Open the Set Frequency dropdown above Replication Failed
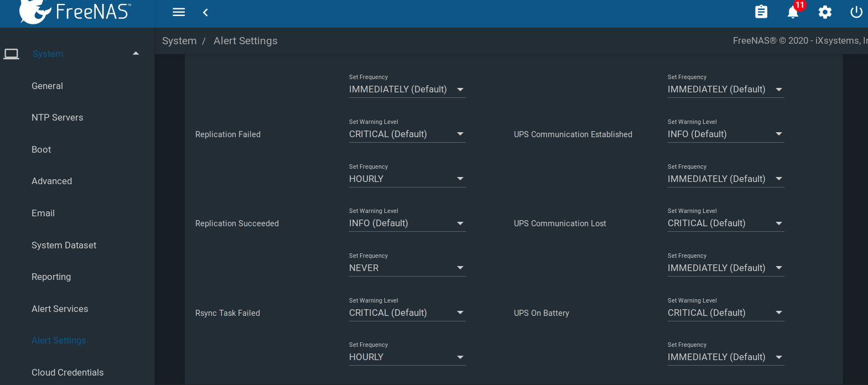Viewport: 868px width, 385px height. click(407, 89)
